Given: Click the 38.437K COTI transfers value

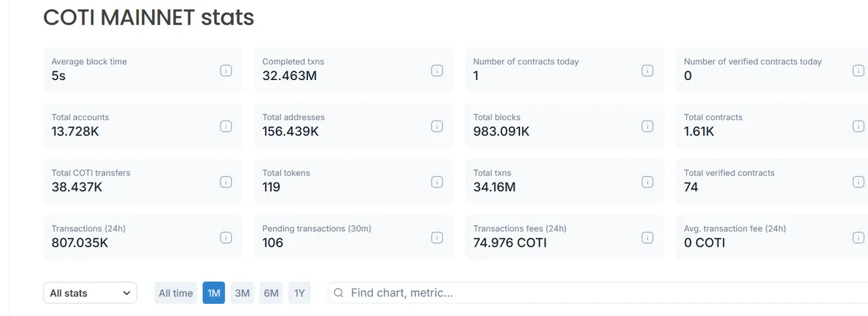Looking at the screenshot, I should coord(77,187).
